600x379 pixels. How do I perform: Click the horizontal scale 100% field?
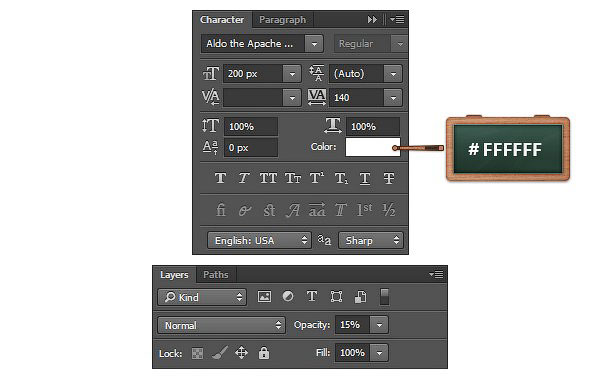[x=373, y=126]
